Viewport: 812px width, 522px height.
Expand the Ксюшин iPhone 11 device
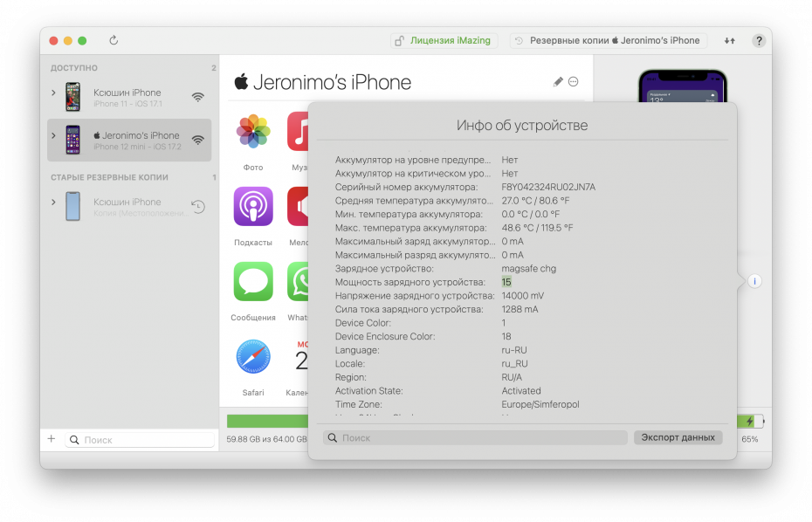(x=53, y=93)
